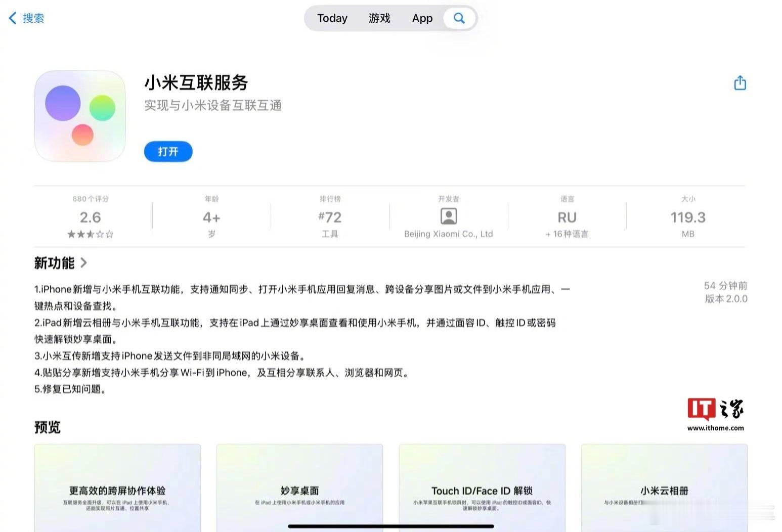The width and height of the screenshot is (782, 532).
Task: Tap the rating stars row
Action: 91,234
